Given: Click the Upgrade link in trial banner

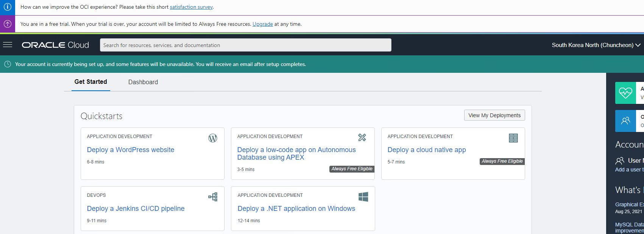Looking at the screenshot, I should click(262, 24).
